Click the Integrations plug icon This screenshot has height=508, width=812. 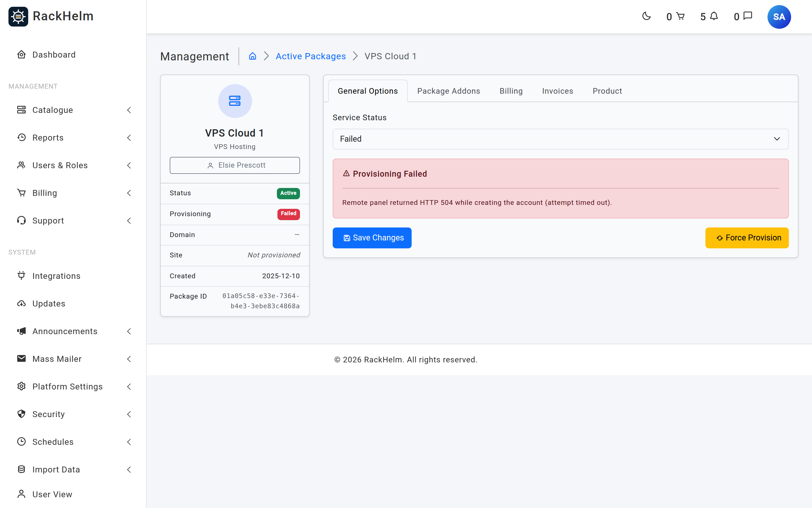pyautogui.click(x=21, y=275)
